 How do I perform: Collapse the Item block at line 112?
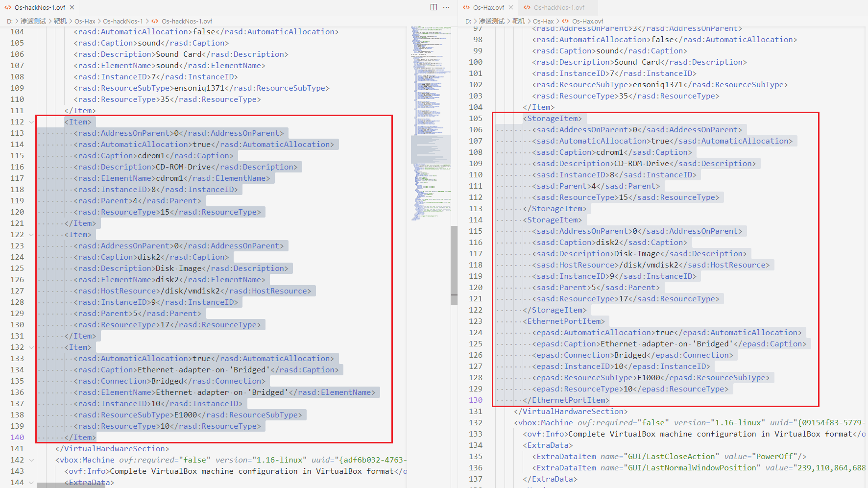tap(31, 122)
